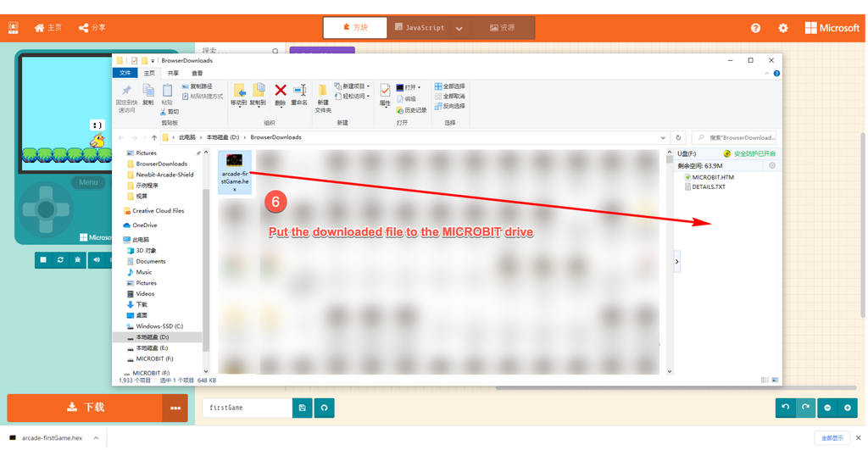Click the orange Download (下载) button
The height and width of the screenshot is (450, 868).
(x=86, y=408)
